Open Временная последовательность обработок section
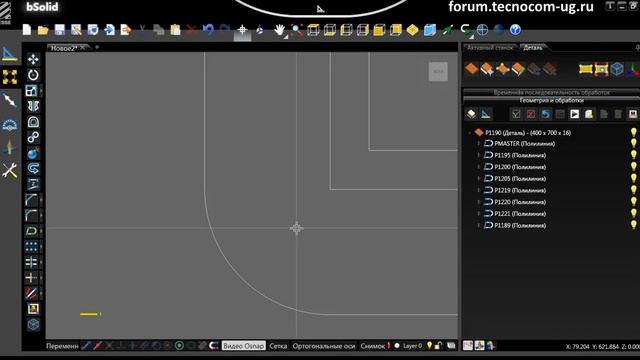 coord(551,92)
